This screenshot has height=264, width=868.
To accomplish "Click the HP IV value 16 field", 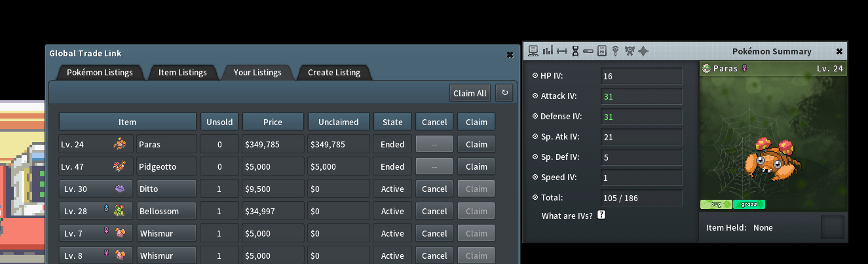I will tap(641, 76).
